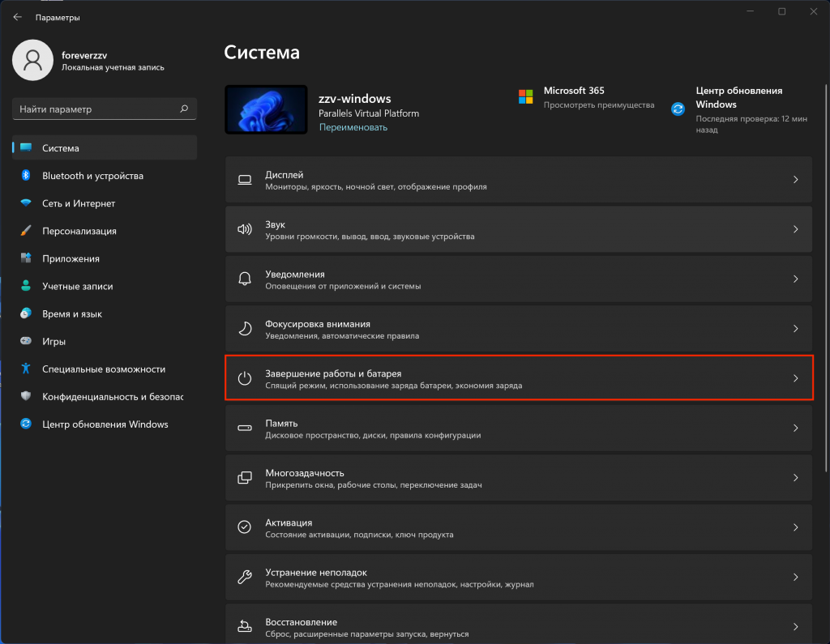Expand Дисплей via its chevron
830x644 pixels.
pyautogui.click(x=796, y=180)
